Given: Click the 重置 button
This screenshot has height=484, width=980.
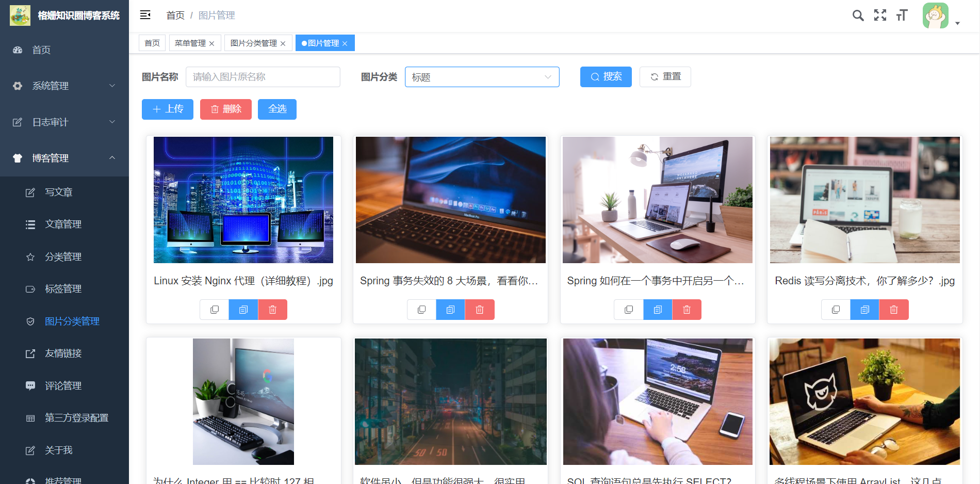Looking at the screenshot, I should point(665,77).
